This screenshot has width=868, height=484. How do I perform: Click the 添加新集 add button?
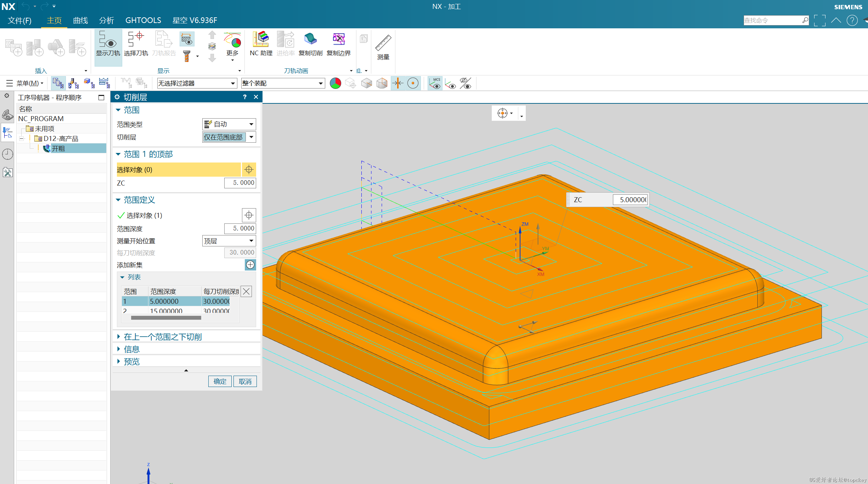[250, 264]
